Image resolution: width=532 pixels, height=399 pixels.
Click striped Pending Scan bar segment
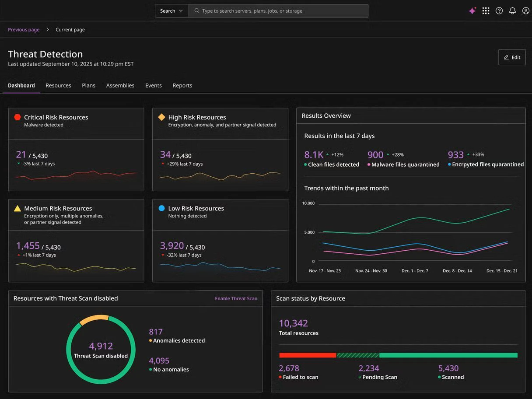[357, 355]
